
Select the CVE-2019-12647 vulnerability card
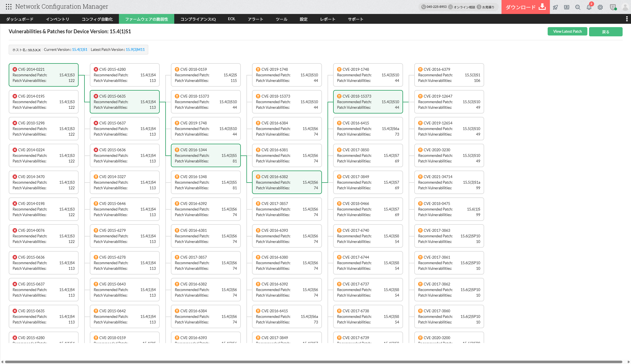coord(449,102)
